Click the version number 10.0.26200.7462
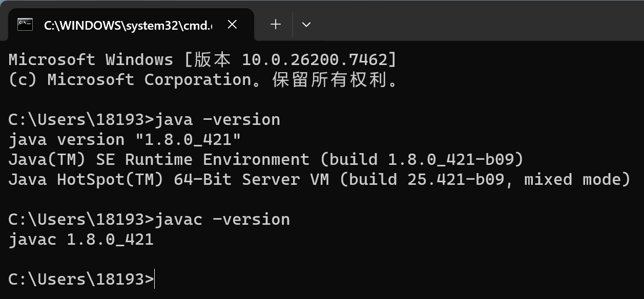This screenshot has height=299, width=644. tap(314, 60)
